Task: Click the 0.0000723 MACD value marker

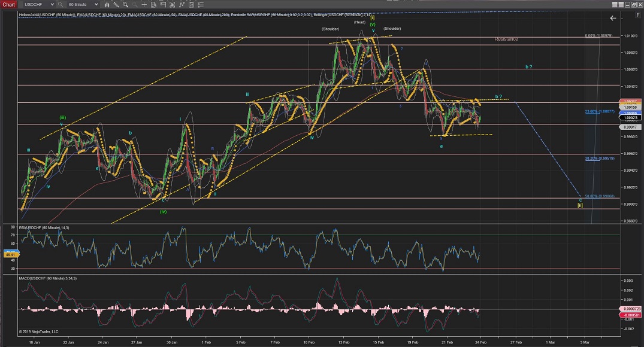Action: pyautogui.click(x=631, y=309)
